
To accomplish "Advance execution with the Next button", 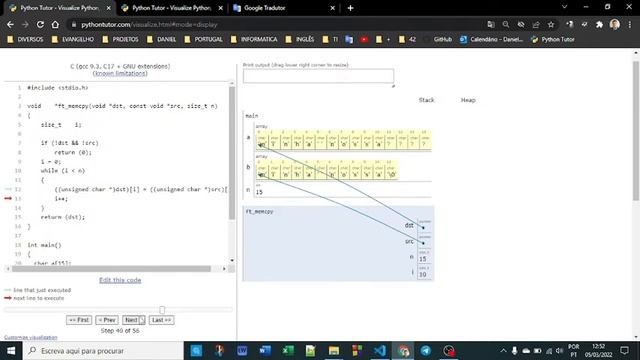I will pos(133,320).
